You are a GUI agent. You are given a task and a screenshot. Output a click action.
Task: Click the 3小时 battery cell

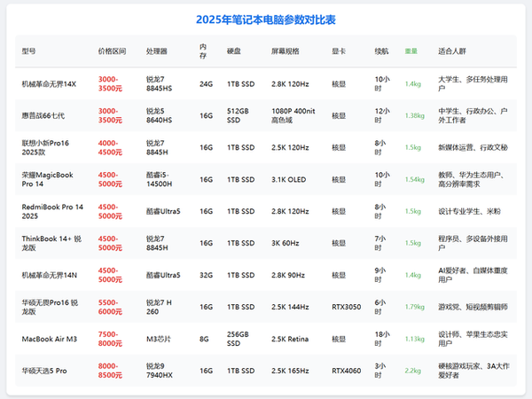coord(380,371)
